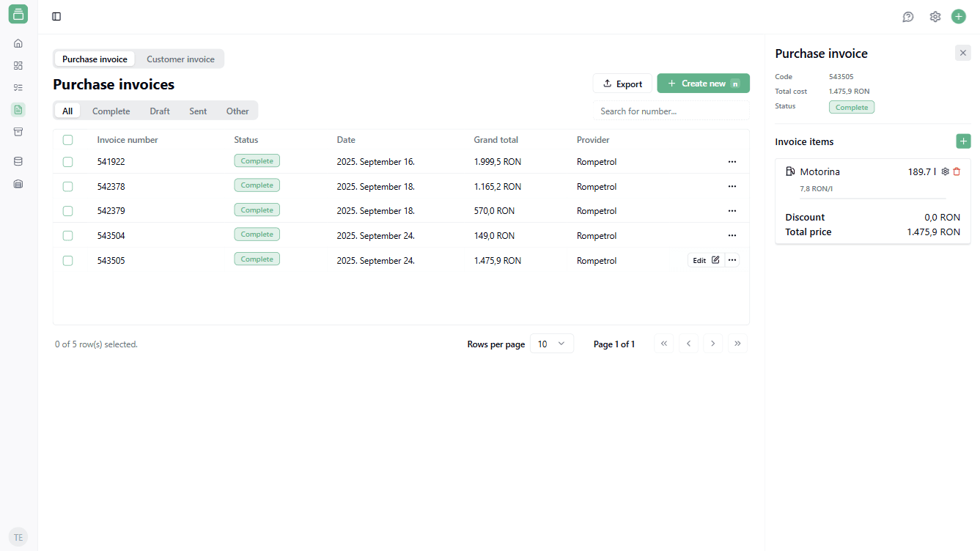
Task: Open more options for invoice 542378
Action: pyautogui.click(x=732, y=186)
